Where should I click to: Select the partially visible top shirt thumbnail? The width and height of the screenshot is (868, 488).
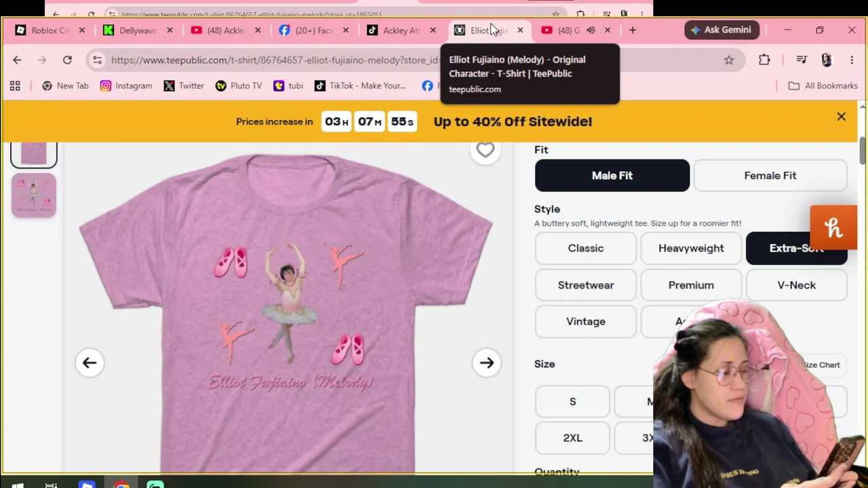[33, 155]
